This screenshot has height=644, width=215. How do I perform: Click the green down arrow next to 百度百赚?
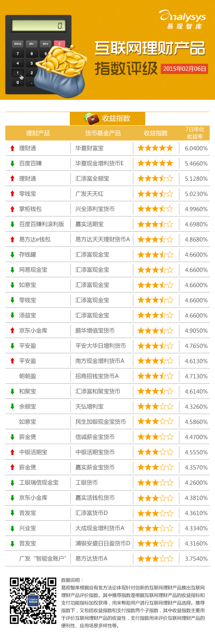pos(12,164)
